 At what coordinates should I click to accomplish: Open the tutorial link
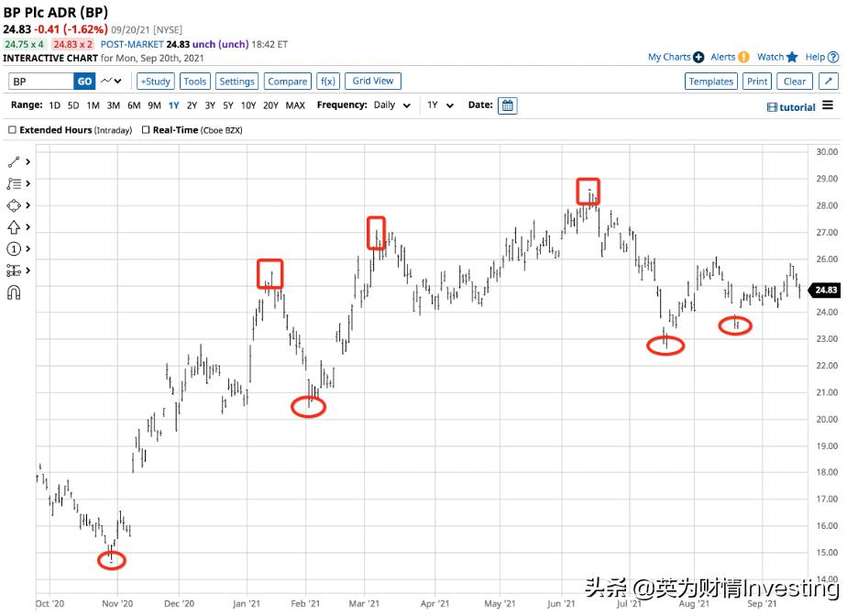pyautogui.click(x=797, y=107)
